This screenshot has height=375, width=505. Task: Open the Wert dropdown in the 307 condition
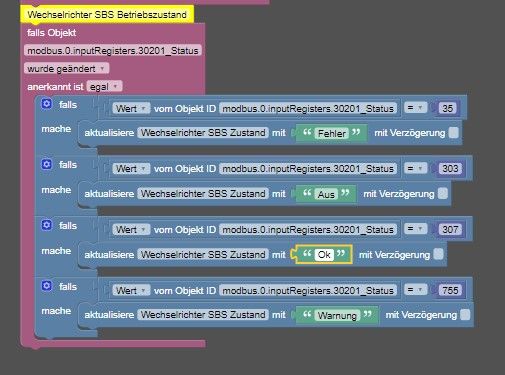click(131, 230)
